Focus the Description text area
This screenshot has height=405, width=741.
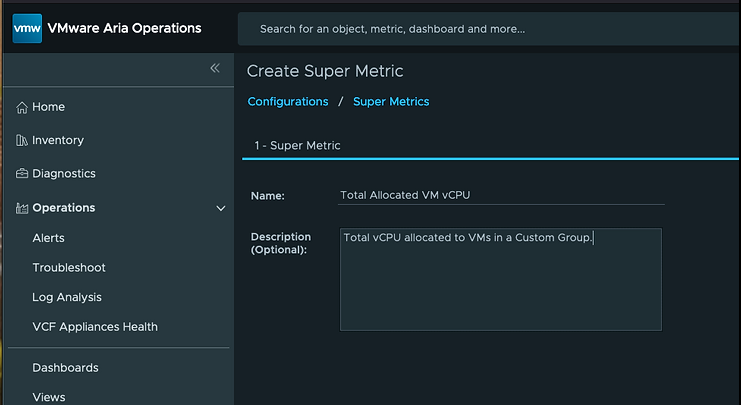point(500,280)
